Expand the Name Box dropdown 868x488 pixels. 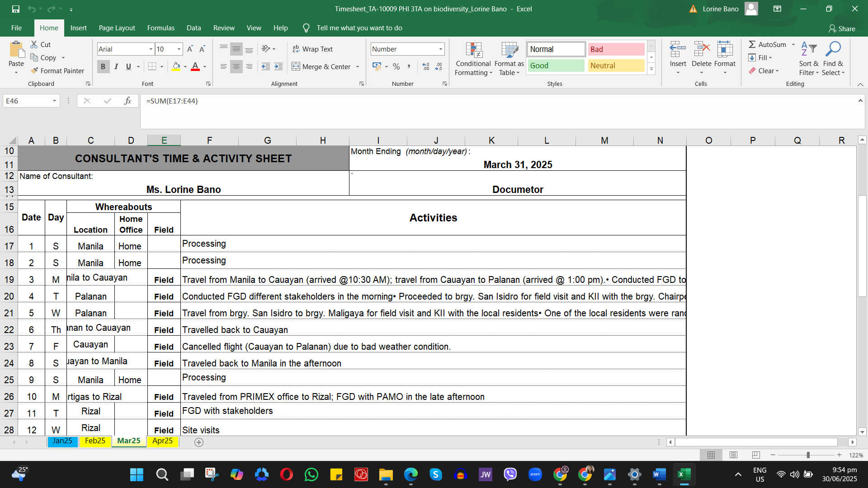click(54, 101)
